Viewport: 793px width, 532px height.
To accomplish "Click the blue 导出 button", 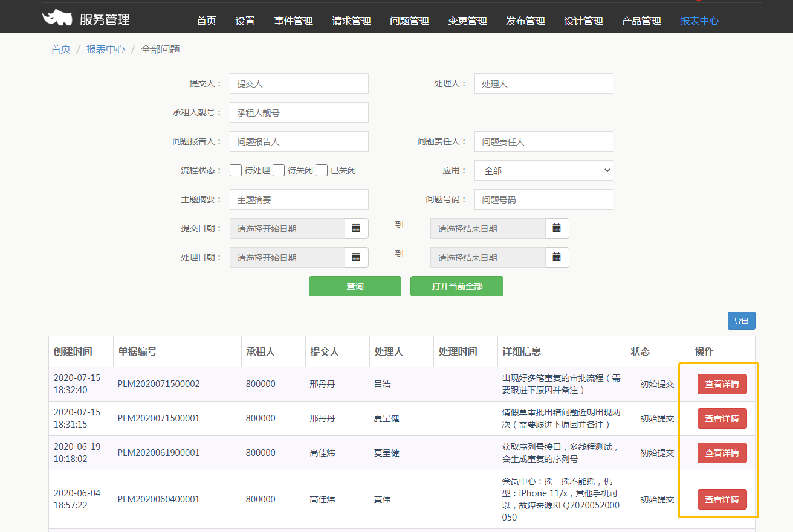I will coord(741,321).
